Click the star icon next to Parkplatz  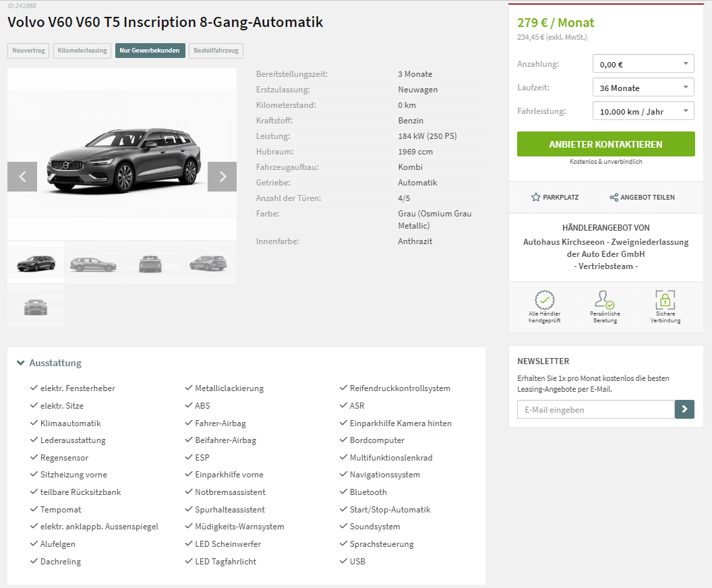tap(536, 197)
